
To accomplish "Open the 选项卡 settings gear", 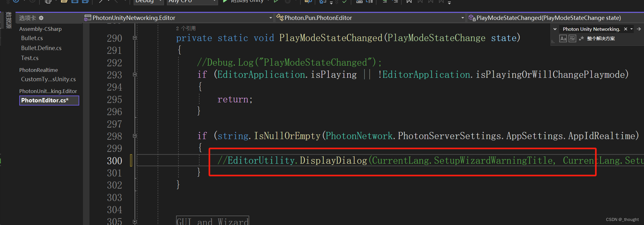I will coord(41,18).
